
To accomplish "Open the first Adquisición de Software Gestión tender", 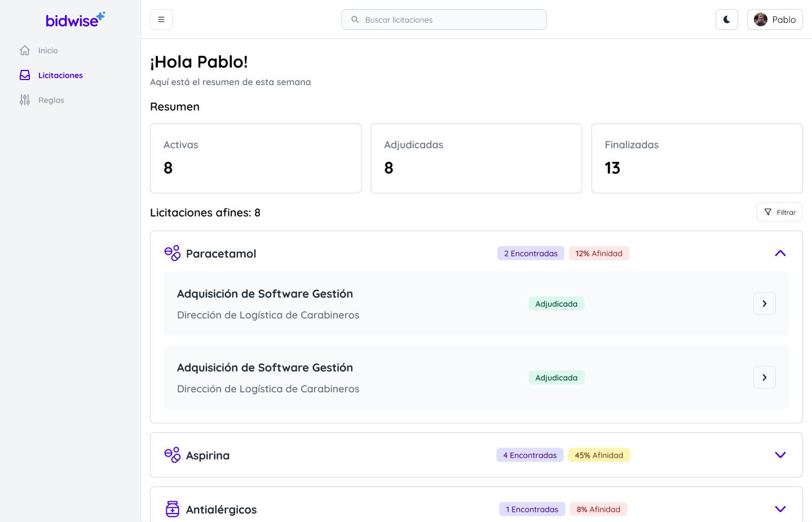I will tap(764, 303).
